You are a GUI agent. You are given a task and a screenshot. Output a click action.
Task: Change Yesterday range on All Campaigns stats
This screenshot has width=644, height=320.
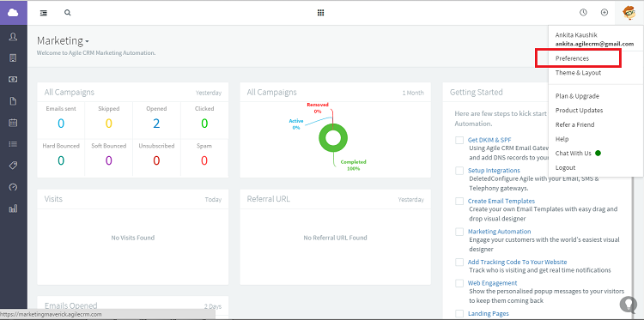[x=209, y=94]
